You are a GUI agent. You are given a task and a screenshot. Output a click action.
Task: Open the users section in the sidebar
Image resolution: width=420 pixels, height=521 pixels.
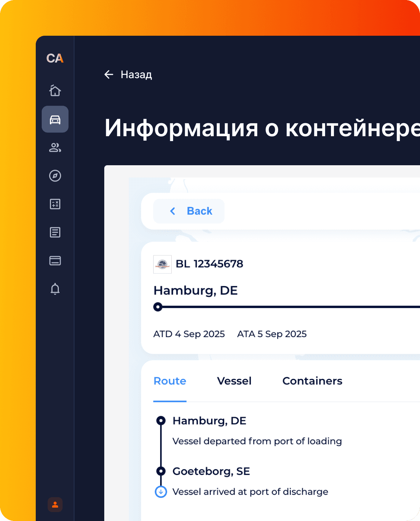pos(55,148)
